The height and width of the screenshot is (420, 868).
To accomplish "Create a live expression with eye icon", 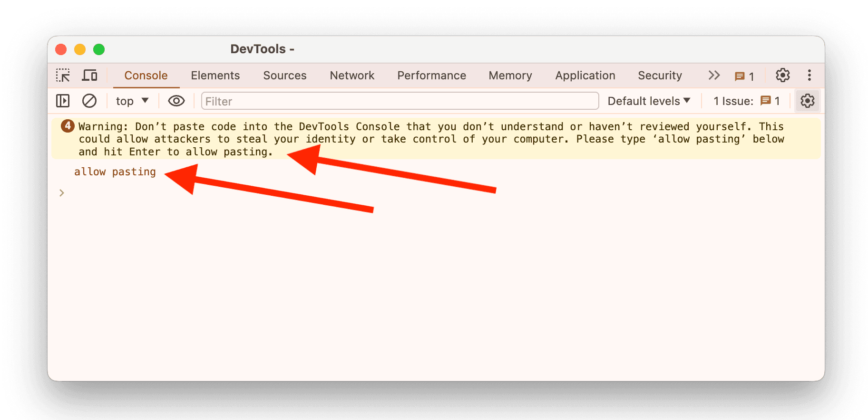I will tap(176, 101).
